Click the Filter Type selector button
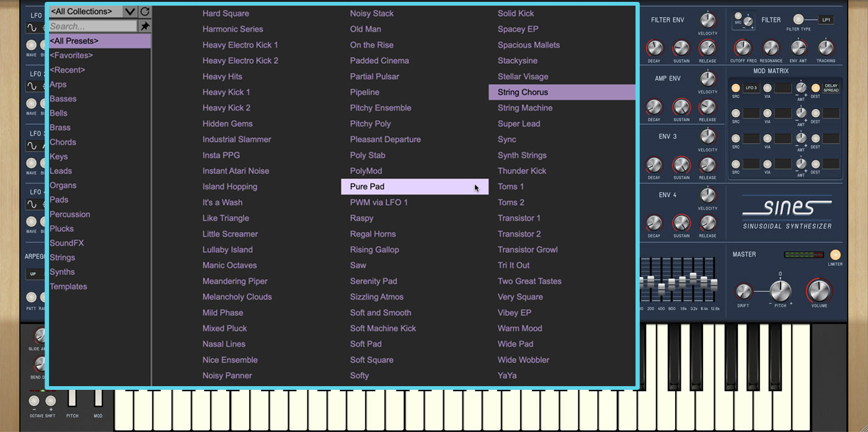This screenshot has height=432, width=868. 799,20
